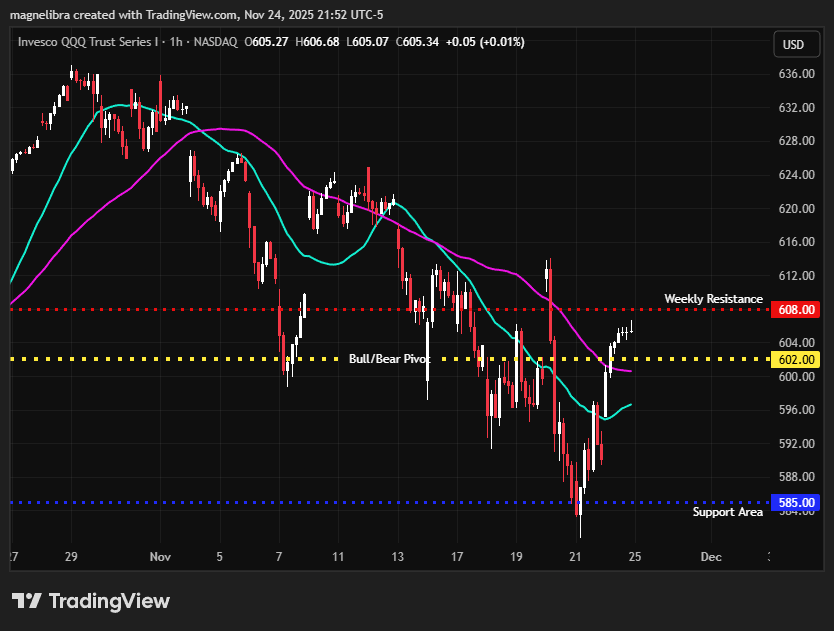Click the 636.00 price axis label
The image size is (834, 631).
[796, 74]
